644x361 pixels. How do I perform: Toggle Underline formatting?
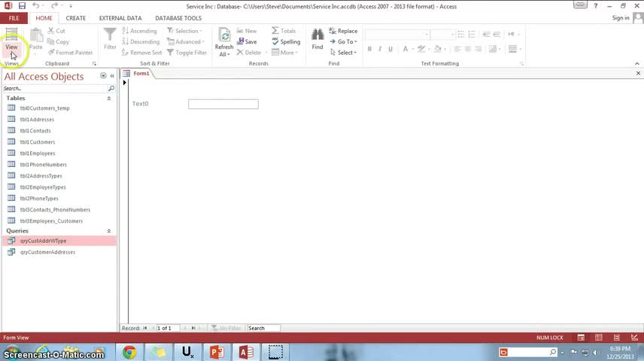click(390, 49)
